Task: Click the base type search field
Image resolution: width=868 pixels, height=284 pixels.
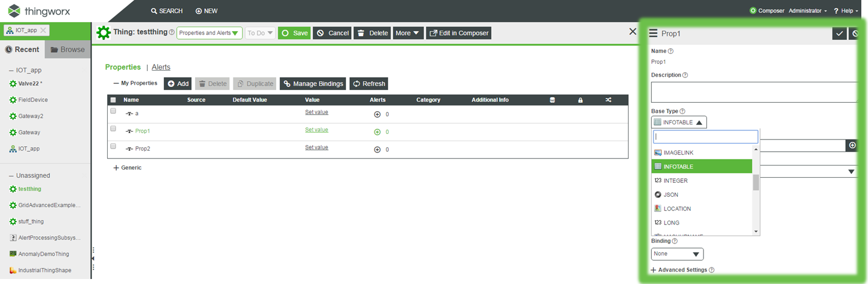Action: coord(706,137)
